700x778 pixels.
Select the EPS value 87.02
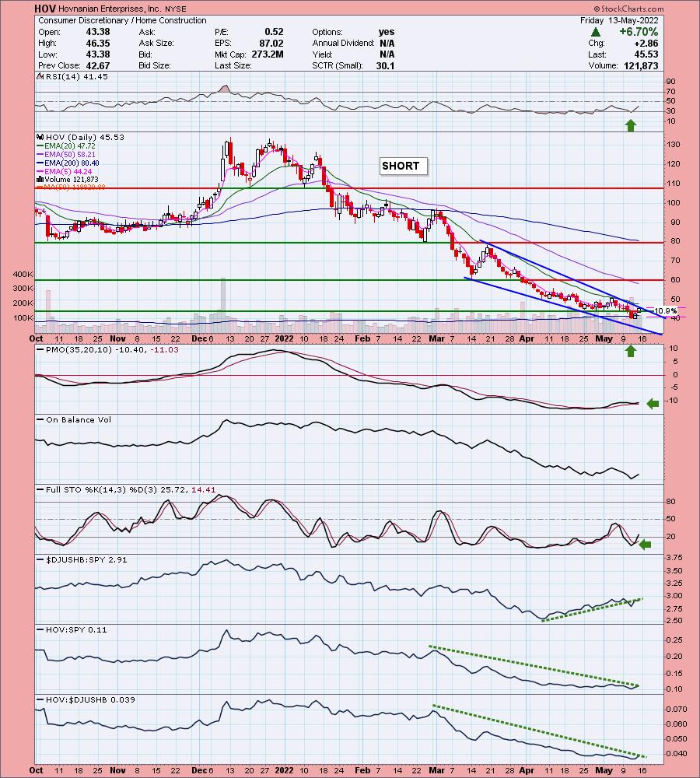point(271,43)
